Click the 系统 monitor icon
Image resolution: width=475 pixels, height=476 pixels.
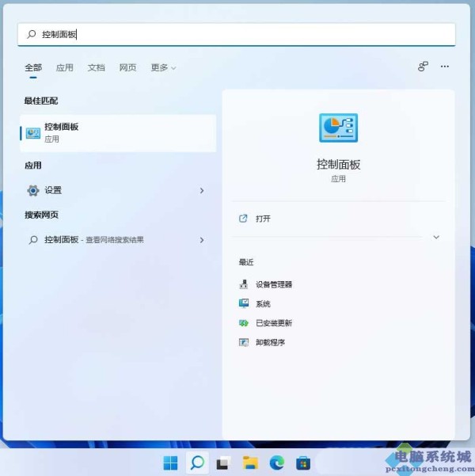pos(243,303)
